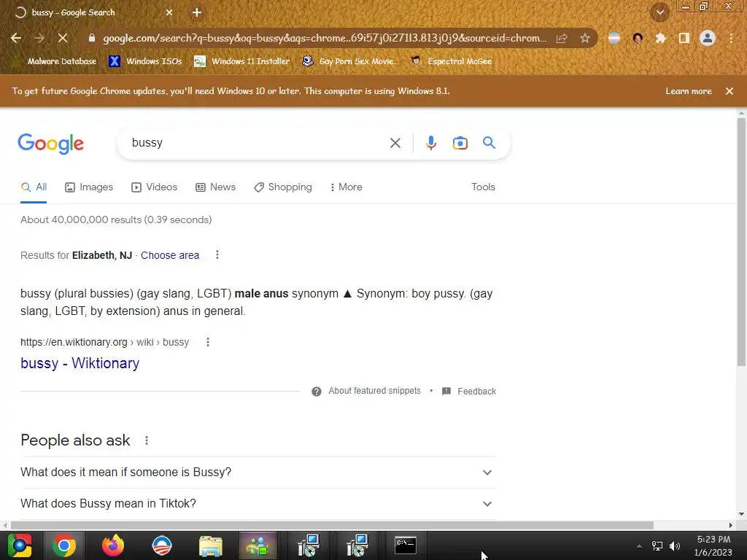Toggle the Chrome side panel
The image size is (747, 560).
click(684, 38)
